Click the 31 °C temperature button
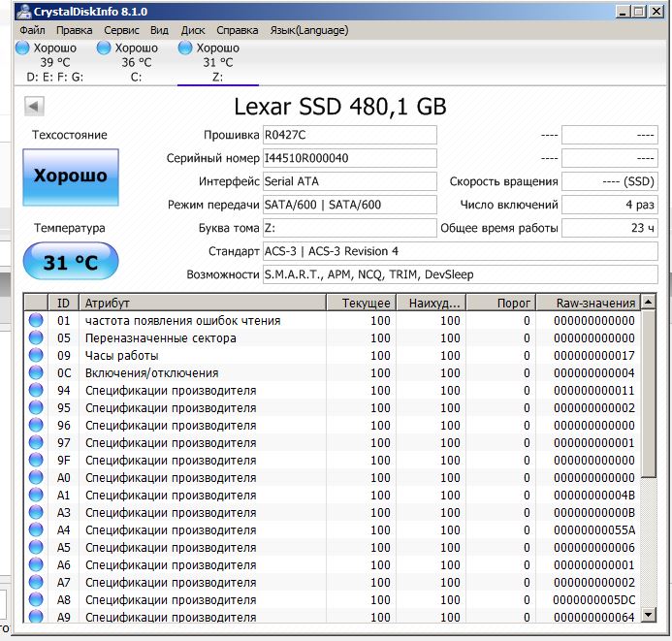This screenshot has height=641, width=672. (x=71, y=262)
